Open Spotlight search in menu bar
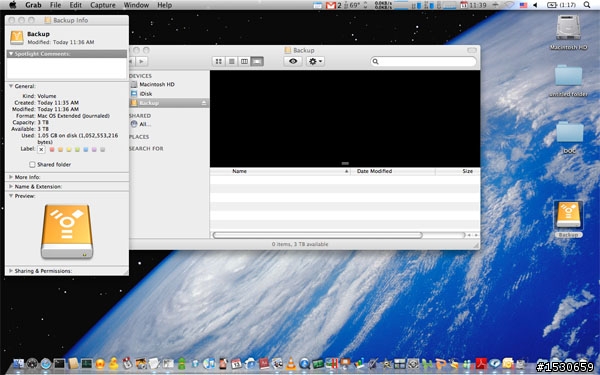The width and height of the screenshot is (600, 375). point(587,5)
